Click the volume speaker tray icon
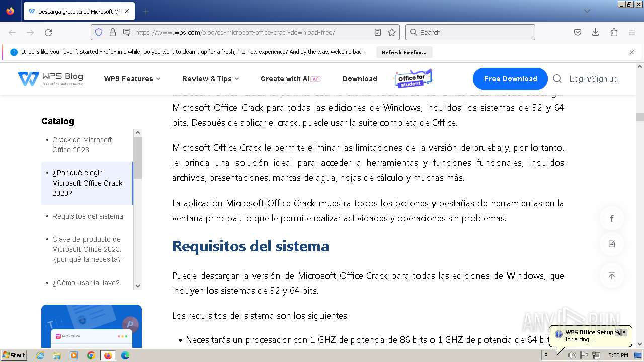Screen dimensions: 644x362 (x=572, y=355)
